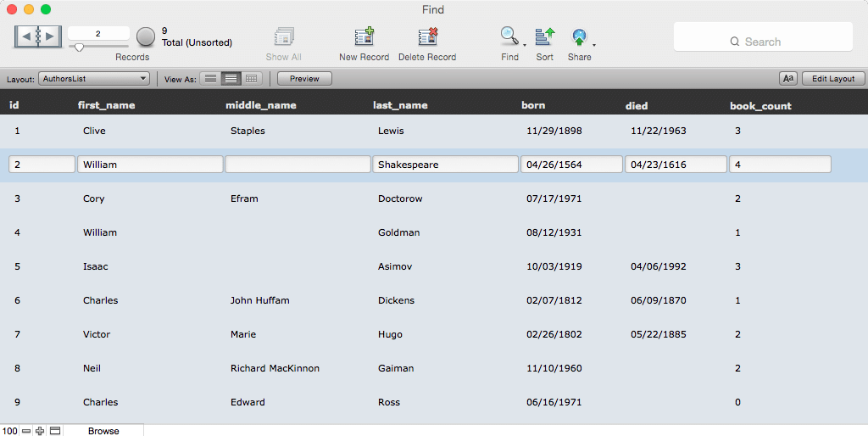Click the record navigation slider
This screenshot has height=436, width=868.
click(98, 48)
